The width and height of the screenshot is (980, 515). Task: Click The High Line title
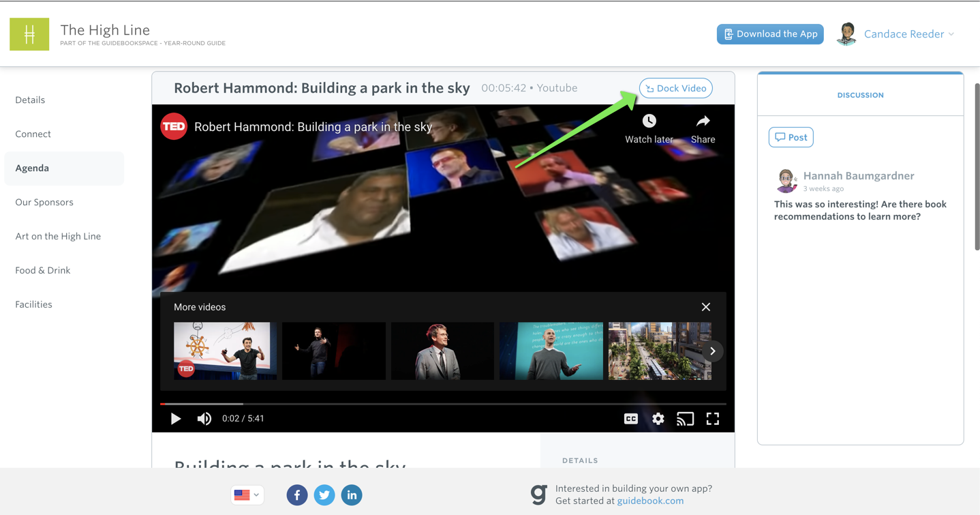(105, 30)
